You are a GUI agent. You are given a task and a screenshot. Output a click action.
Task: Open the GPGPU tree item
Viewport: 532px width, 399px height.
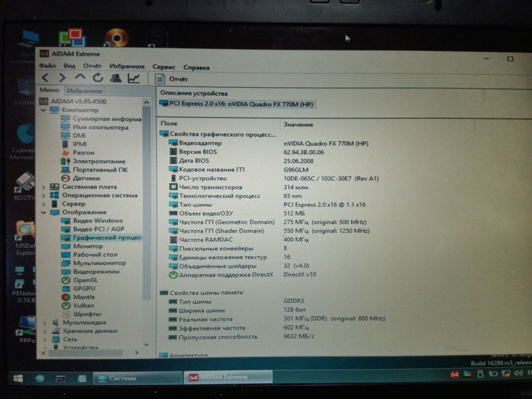[79, 288]
